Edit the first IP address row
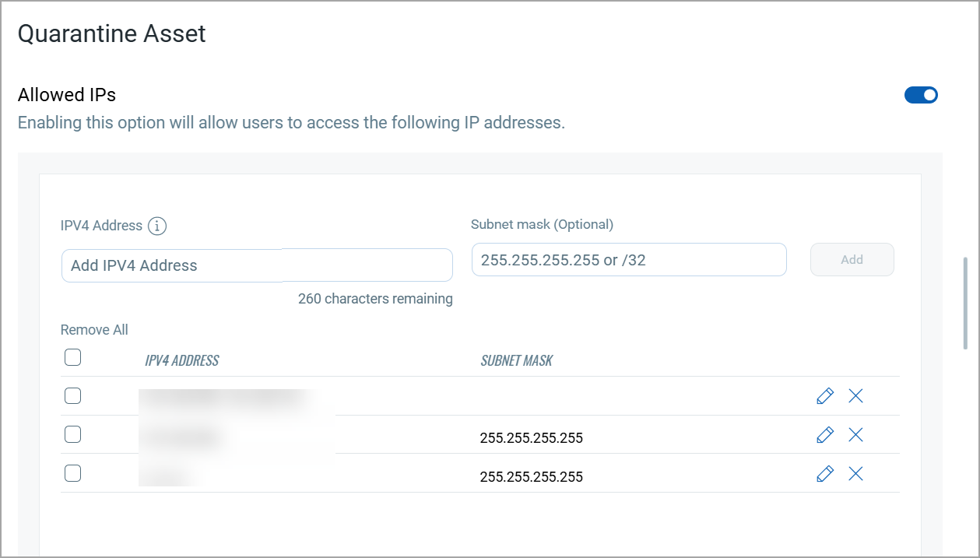Screen dimensions: 980x558 [x=825, y=396]
